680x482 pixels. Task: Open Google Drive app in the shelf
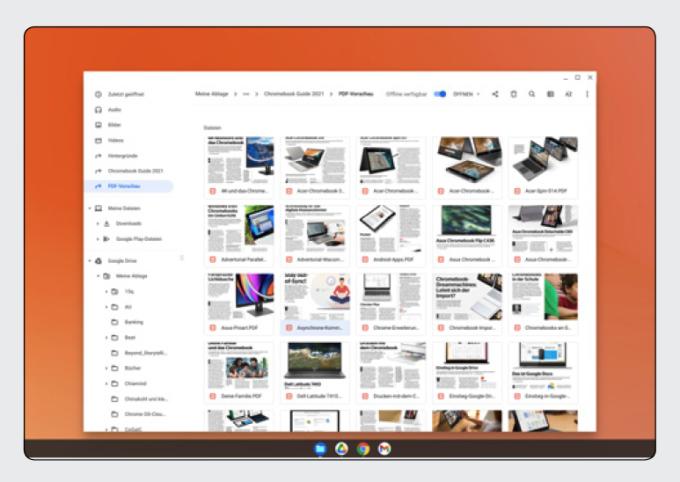(x=342, y=449)
